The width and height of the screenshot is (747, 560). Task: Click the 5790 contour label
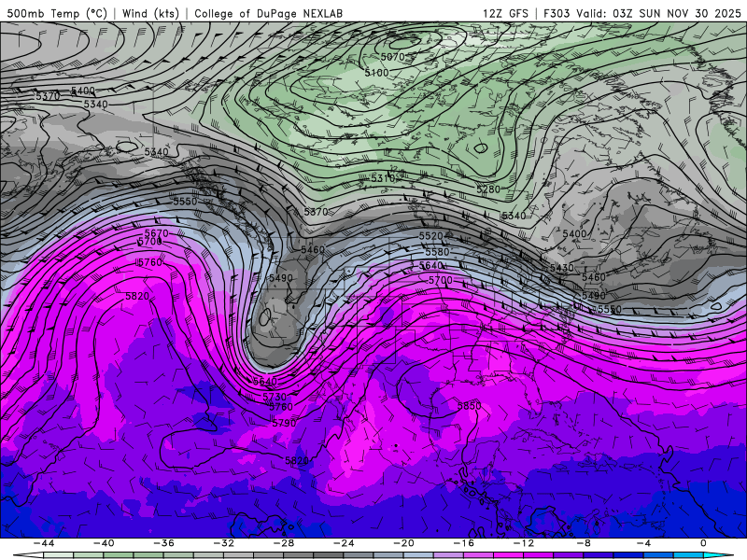[284, 423]
